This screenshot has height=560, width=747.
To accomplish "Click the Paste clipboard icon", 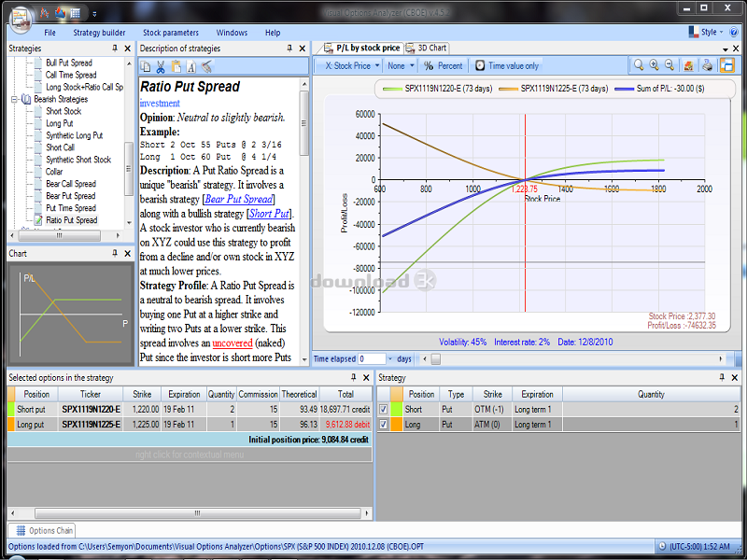I will click(176, 66).
